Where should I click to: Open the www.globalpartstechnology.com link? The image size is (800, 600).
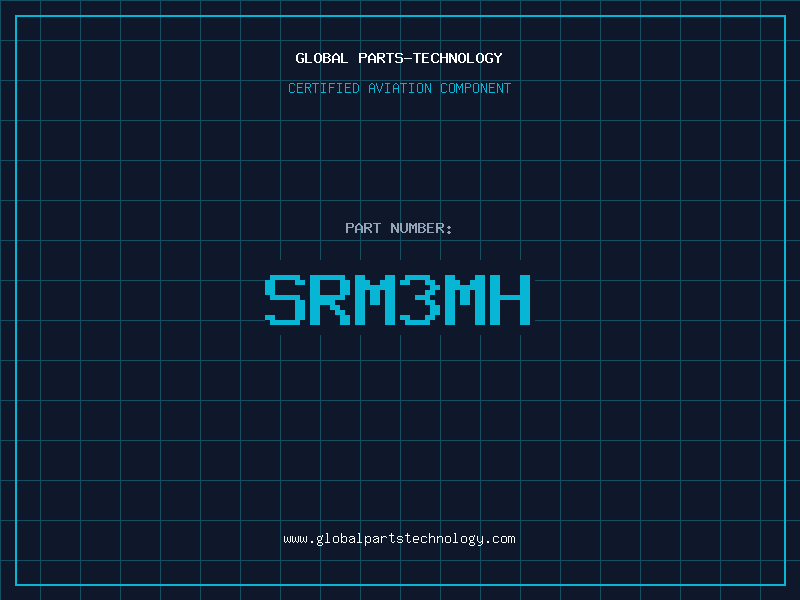(399, 539)
